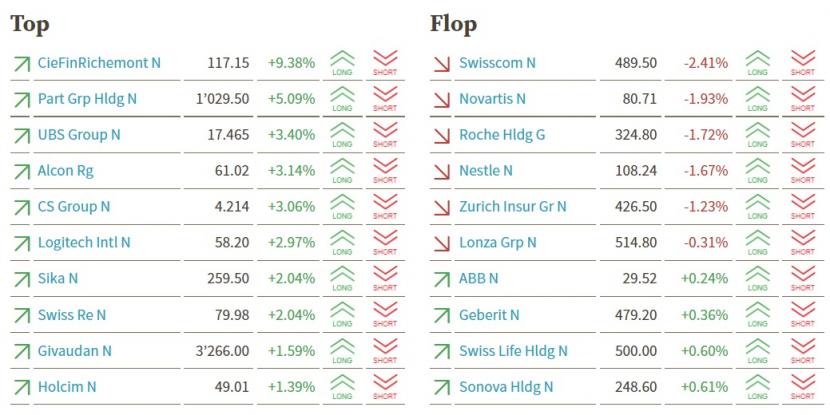Open the Geberit N stock page
The height and width of the screenshot is (415, 830).
coord(489,315)
